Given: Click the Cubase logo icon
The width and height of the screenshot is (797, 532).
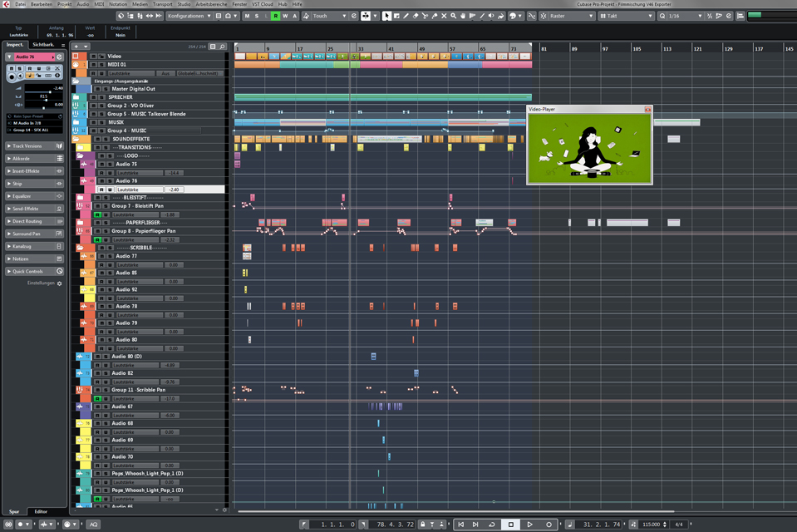Looking at the screenshot, I should pos(6,4).
